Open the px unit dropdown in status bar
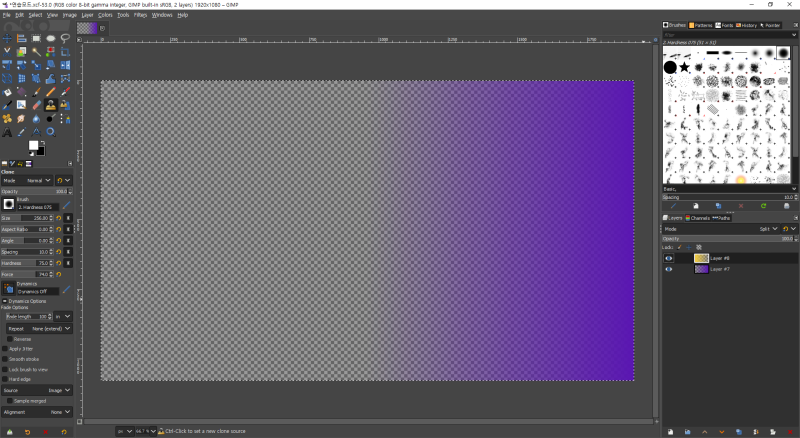800x438 pixels. click(124, 431)
